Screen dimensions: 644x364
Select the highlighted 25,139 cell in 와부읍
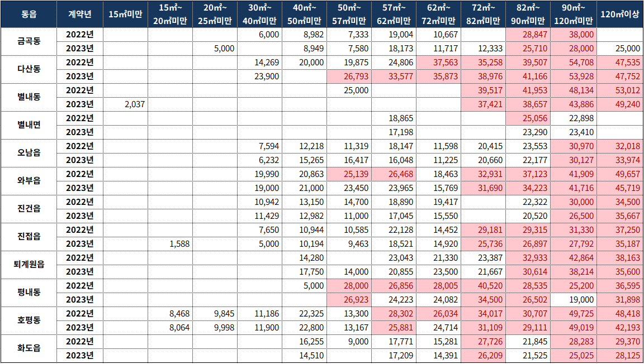click(x=349, y=174)
